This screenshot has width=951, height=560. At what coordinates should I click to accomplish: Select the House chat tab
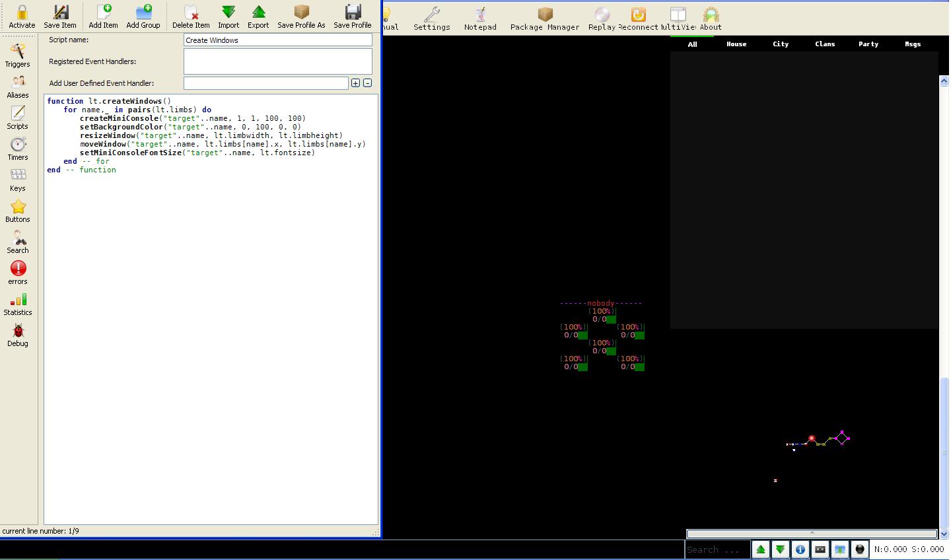point(736,44)
